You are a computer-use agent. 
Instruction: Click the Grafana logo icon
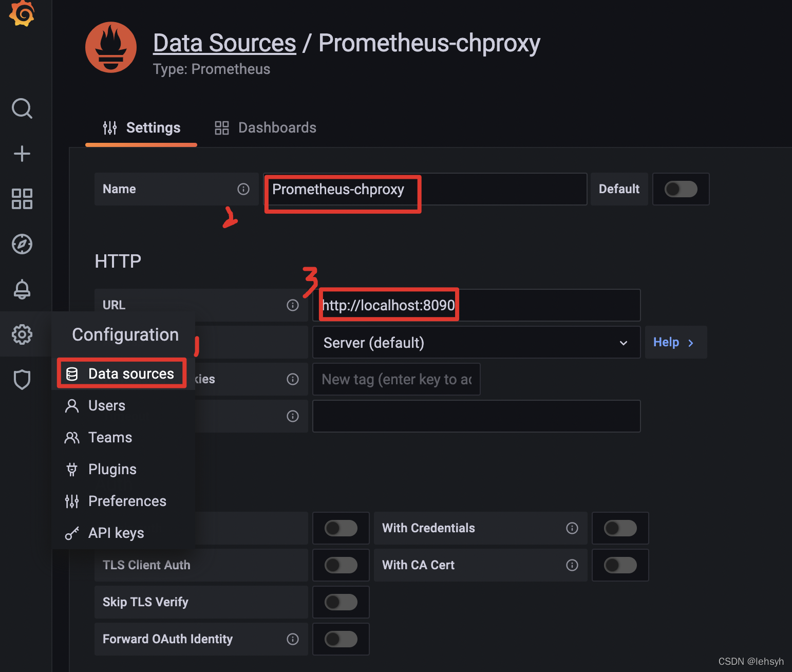pos(22,13)
